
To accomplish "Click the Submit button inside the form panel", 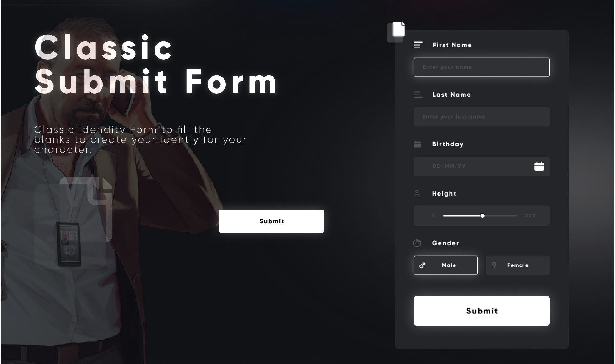I will click(482, 311).
